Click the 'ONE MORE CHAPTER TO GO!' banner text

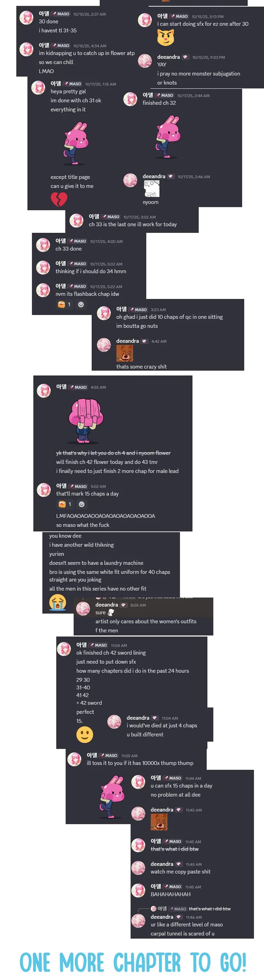(x=133, y=962)
